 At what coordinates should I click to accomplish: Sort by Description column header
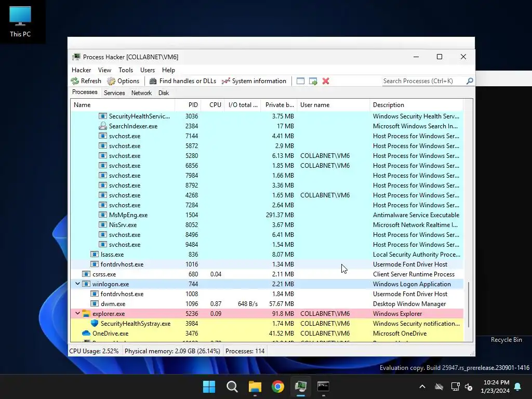tap(416, 105)
